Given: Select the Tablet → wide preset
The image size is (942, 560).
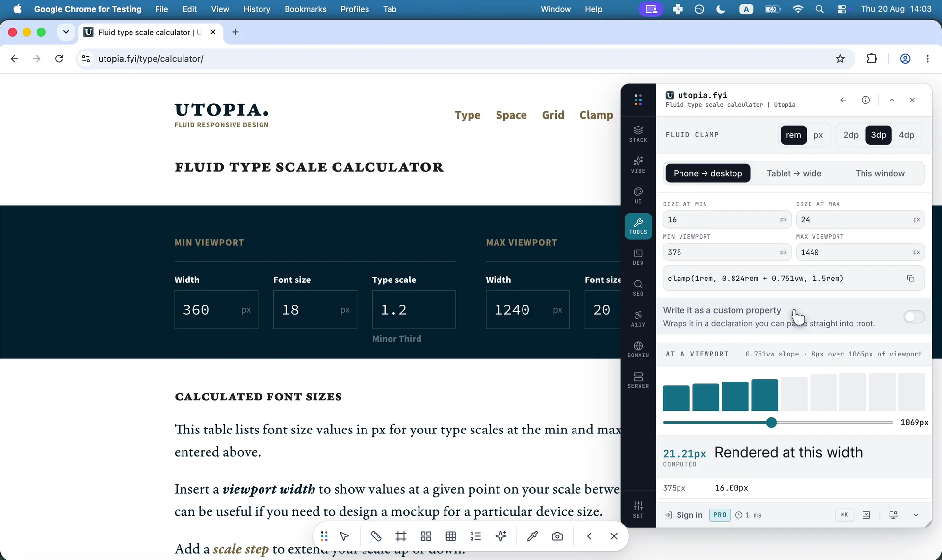Looking at the screenshot, I should [794, 173].
